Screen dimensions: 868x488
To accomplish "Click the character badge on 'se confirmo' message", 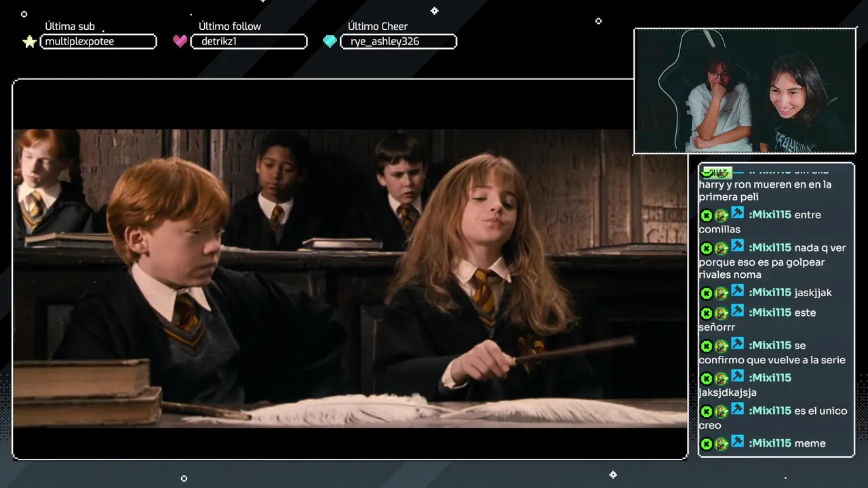I will coord(722,346).
